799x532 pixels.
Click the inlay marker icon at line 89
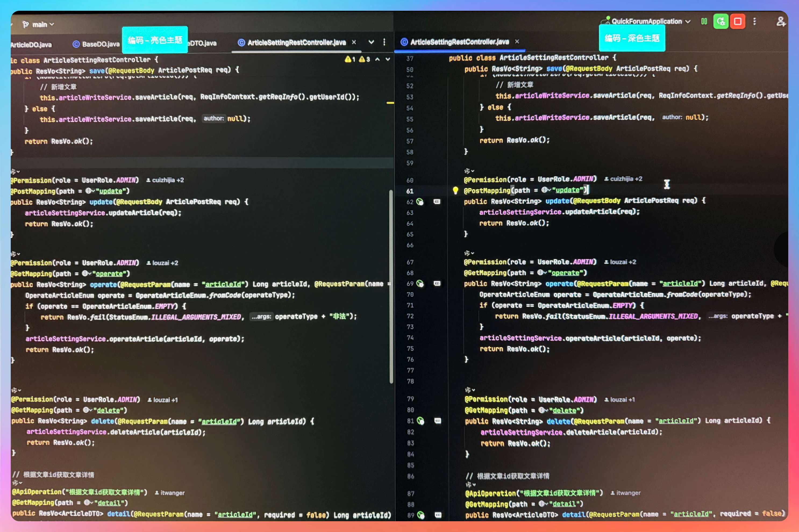pos(438,515)
